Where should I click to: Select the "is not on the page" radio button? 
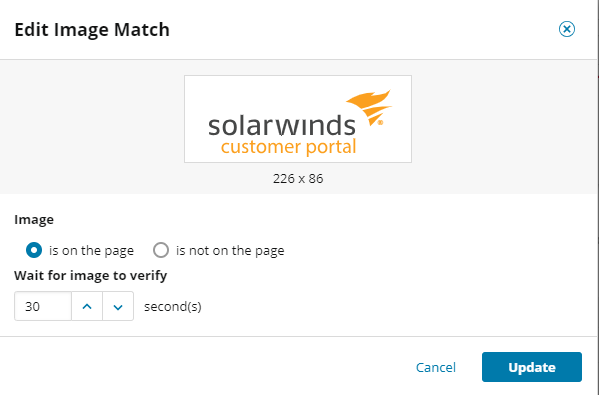[161, 251]
